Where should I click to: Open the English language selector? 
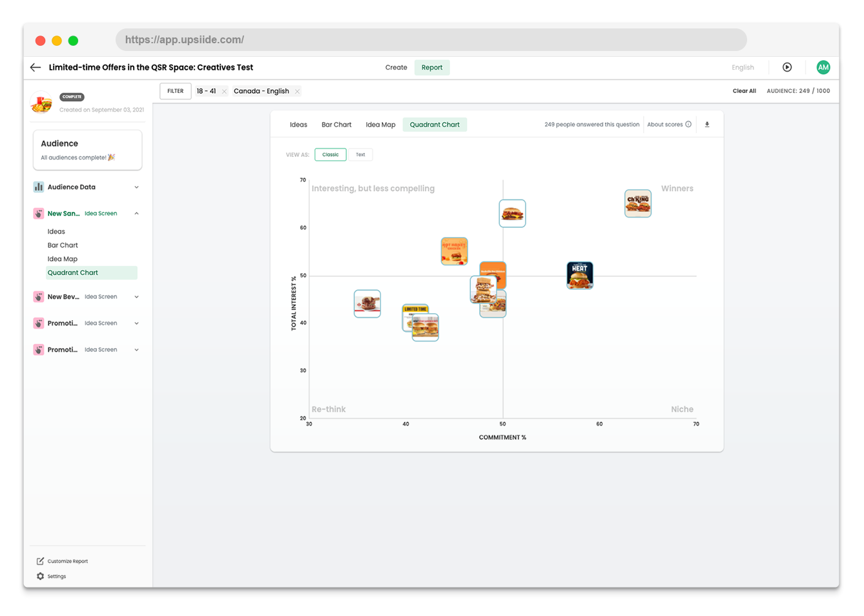(743, 67)
